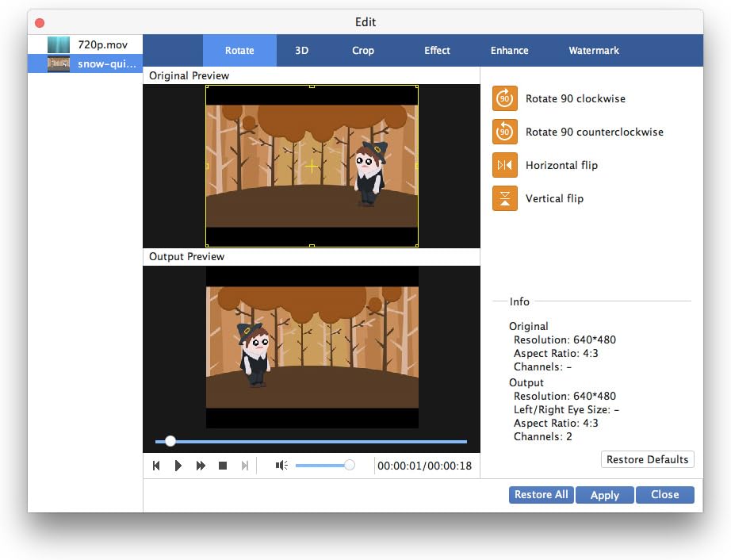Open the Watermark tab

pos(594,50)
